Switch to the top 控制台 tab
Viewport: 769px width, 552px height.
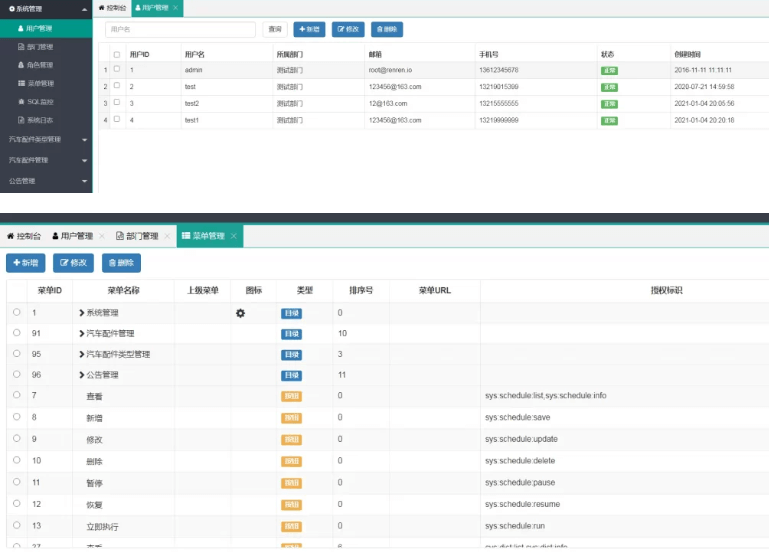coord(112,8)
